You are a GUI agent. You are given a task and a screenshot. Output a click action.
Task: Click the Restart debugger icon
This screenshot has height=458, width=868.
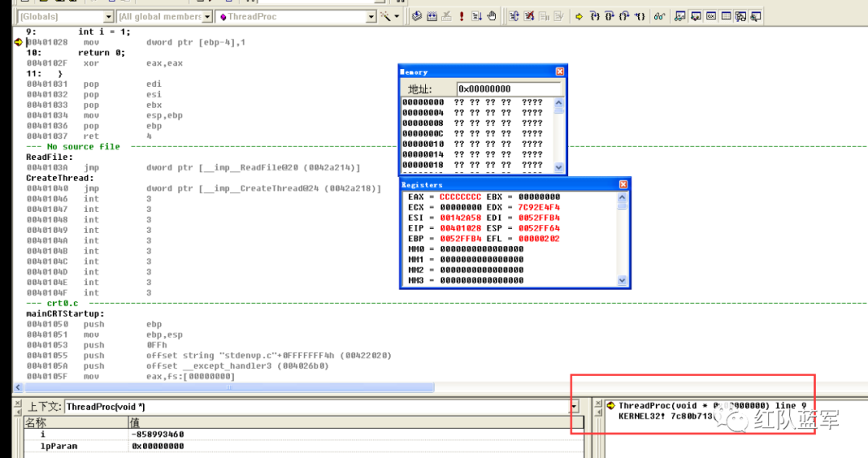click(x=514, y=17)
